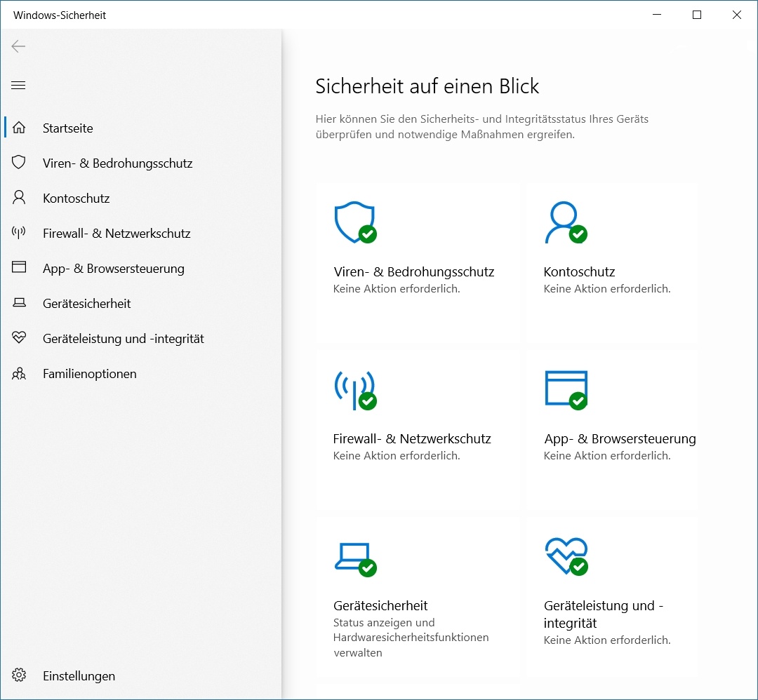Open the Viren- & Bedrohungsschutz tile heading
The height and width of the screenshot is (700, 758).
pos(413,272)
